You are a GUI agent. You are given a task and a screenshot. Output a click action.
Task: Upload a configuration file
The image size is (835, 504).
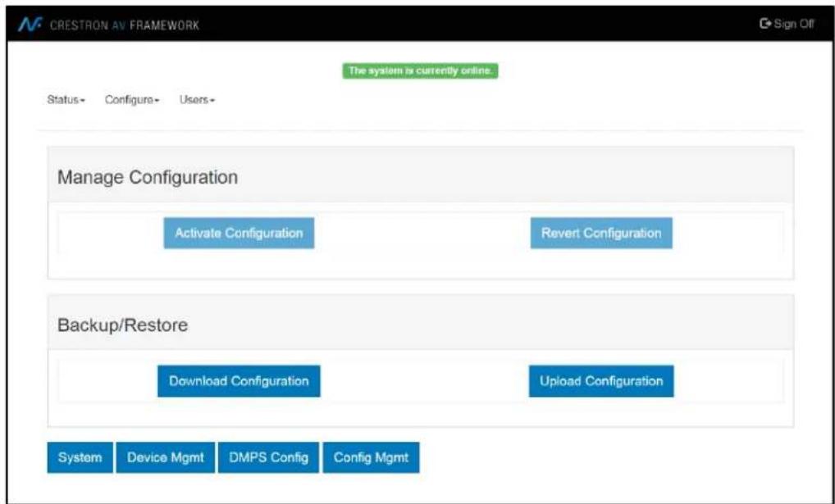(601, 381)
